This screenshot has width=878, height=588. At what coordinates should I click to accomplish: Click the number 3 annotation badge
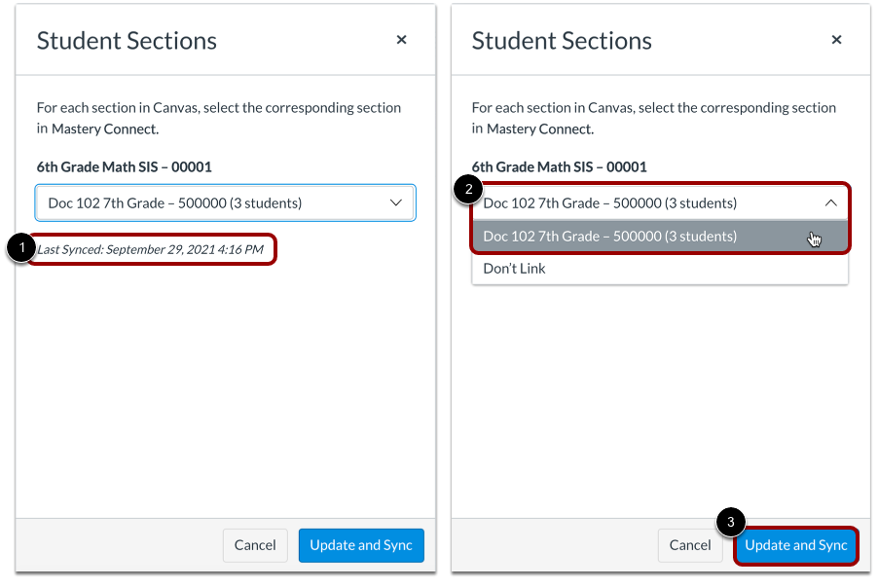point(732,521)
